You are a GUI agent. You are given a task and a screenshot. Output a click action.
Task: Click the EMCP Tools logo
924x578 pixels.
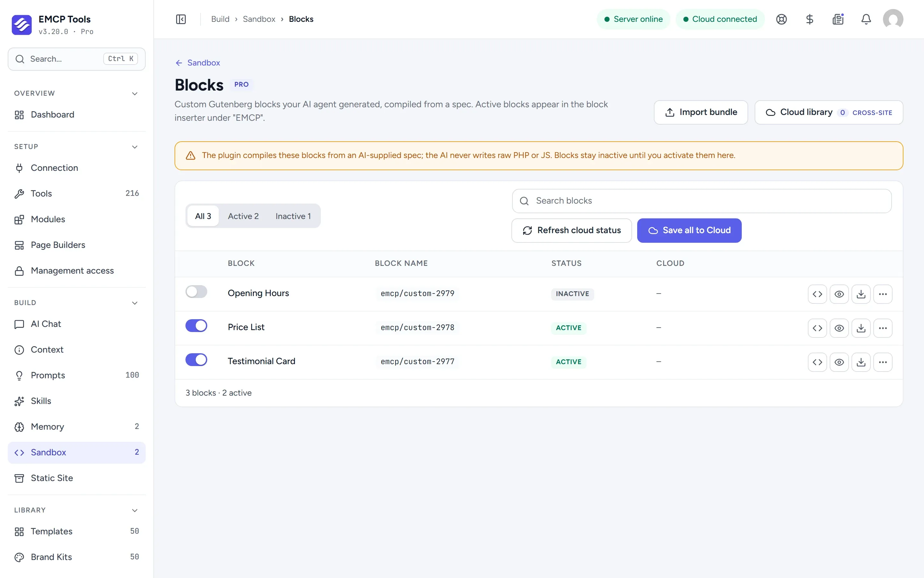coord(22,25)
